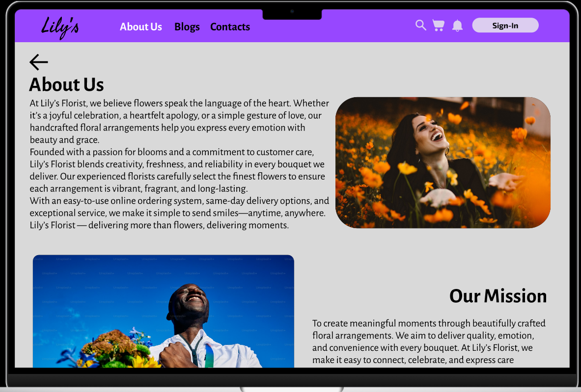The width and height of the screenshot is (581, 392).
Task: Click the smiling man's face in blue photo
Action: click(x=190, y=300)
